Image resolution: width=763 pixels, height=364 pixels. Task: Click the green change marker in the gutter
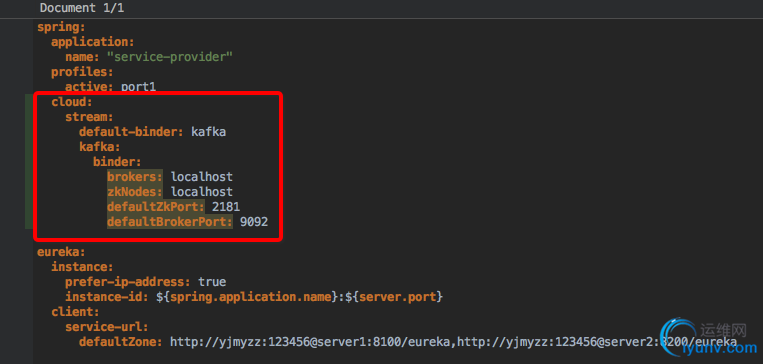[29, 162]
